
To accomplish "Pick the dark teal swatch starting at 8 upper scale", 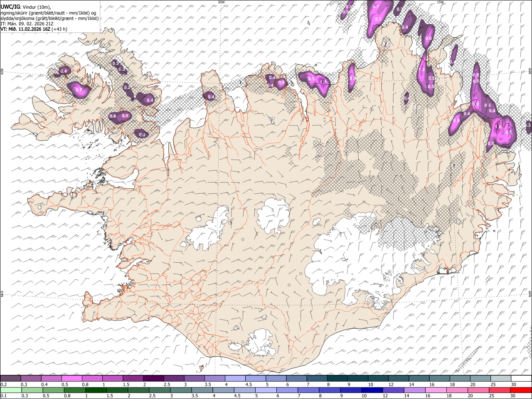I will (337, 378).
